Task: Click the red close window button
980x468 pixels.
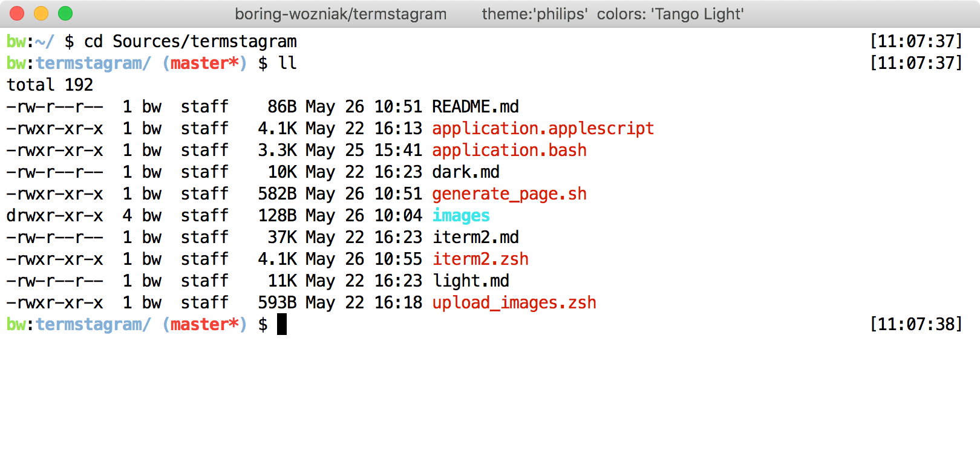Action: coord(17,13)
